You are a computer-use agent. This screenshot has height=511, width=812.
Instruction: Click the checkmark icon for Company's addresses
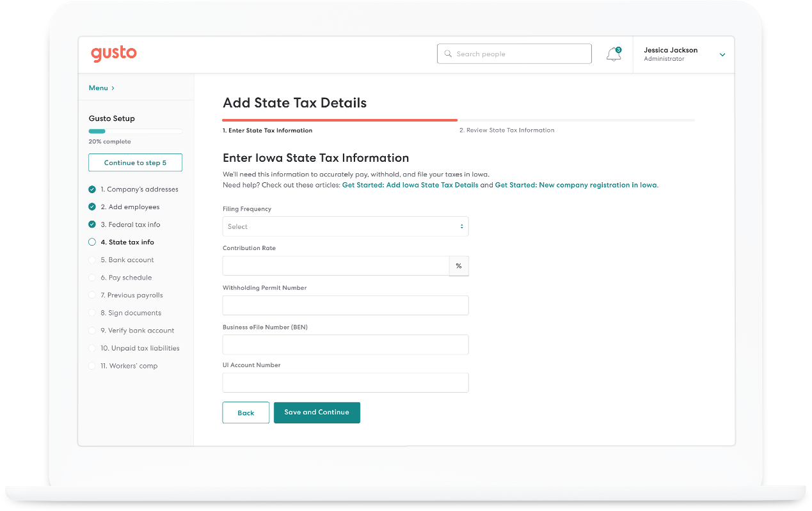[92, 189]
